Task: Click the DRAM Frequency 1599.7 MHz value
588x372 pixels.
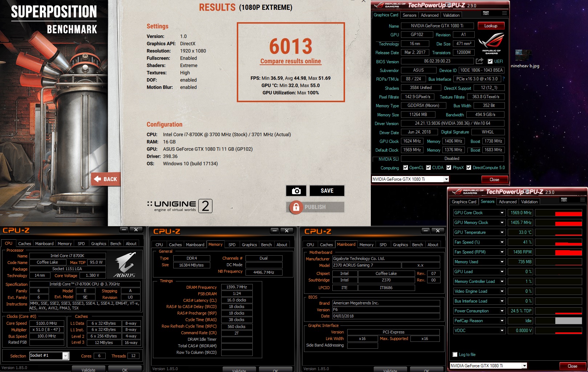Action: (x=237, y=287)
